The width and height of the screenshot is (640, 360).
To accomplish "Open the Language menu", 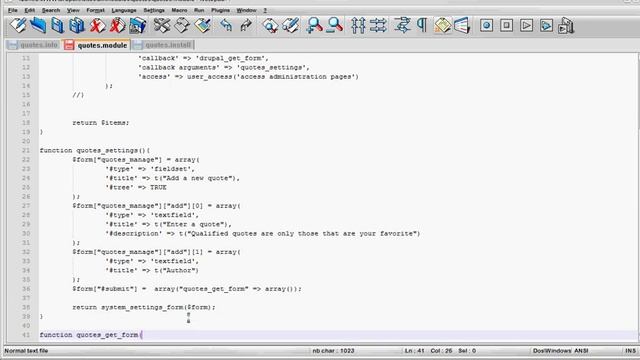I will point(124,10).
